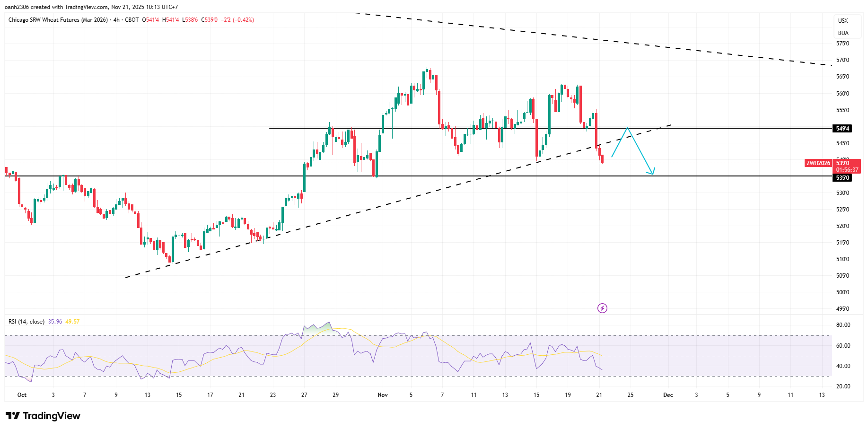Click the Chicago SRW Wheat Futures title
The height and width of the screenshot is (430, 868).
(58, 20)
